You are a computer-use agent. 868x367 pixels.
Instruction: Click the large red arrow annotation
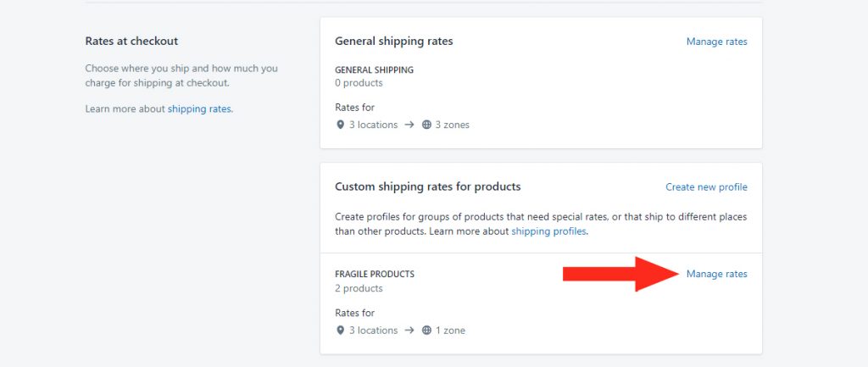pyautogui.click(x=620, y=274)
